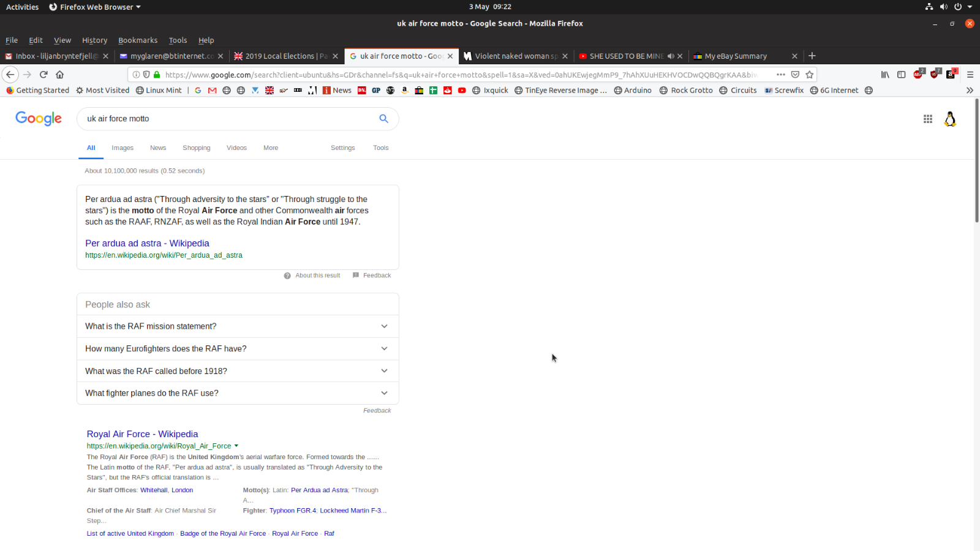Open the YouTube bookmark icon
The height and width of the screenshot is (551, 980).
(462, 91)
